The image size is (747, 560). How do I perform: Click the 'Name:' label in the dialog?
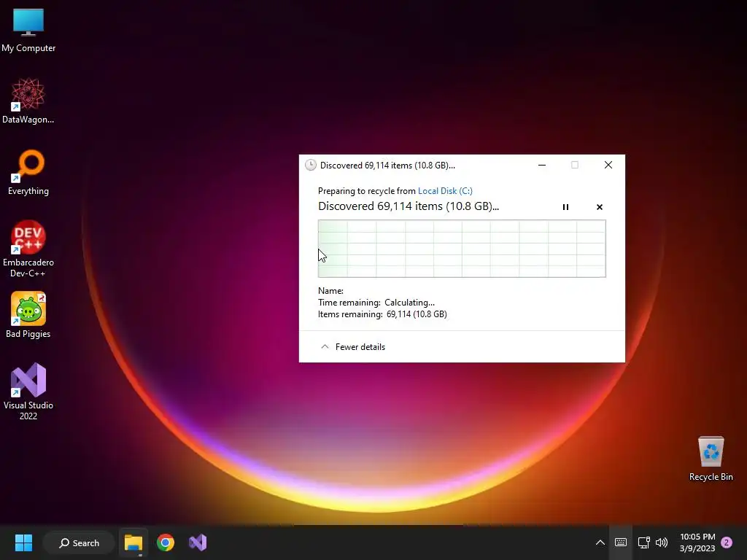[x=330, y=290]
